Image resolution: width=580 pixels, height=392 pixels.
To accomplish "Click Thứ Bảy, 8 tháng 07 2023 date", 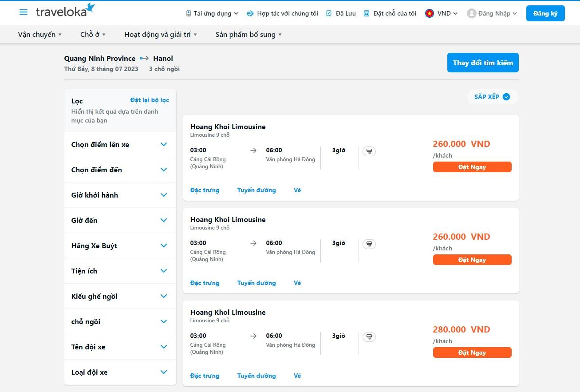I will pos(101,69).
